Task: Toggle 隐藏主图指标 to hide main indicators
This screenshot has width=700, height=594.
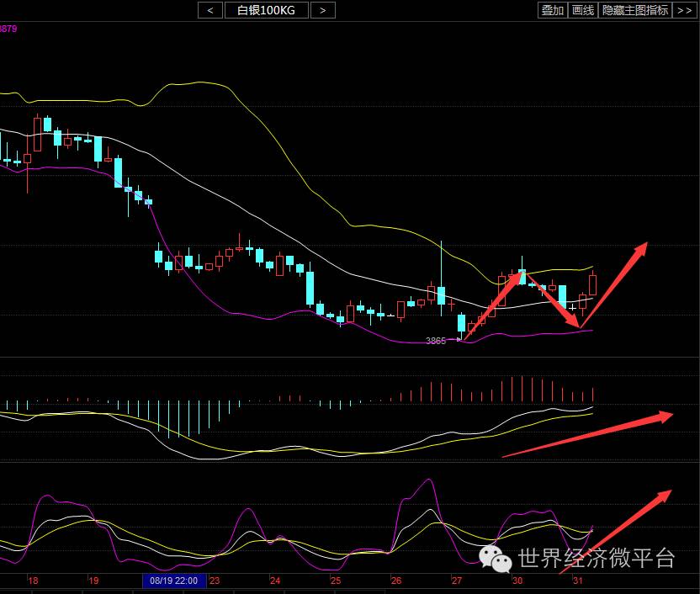Action: [634, 10]
